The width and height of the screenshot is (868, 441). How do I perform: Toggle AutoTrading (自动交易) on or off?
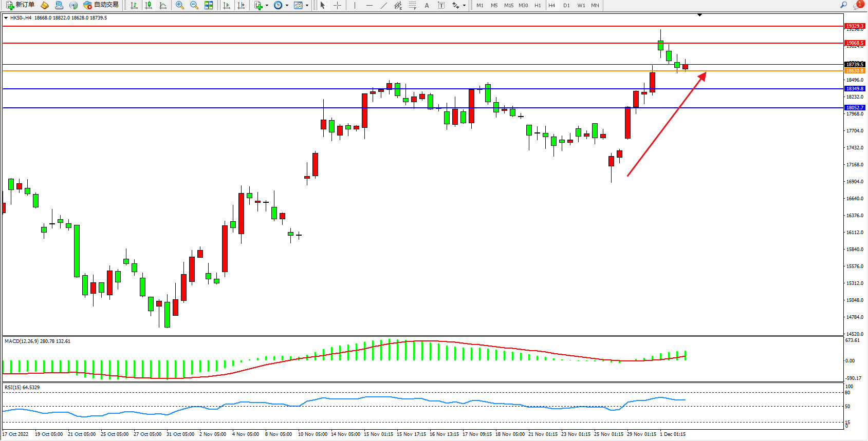coord(101,5)
